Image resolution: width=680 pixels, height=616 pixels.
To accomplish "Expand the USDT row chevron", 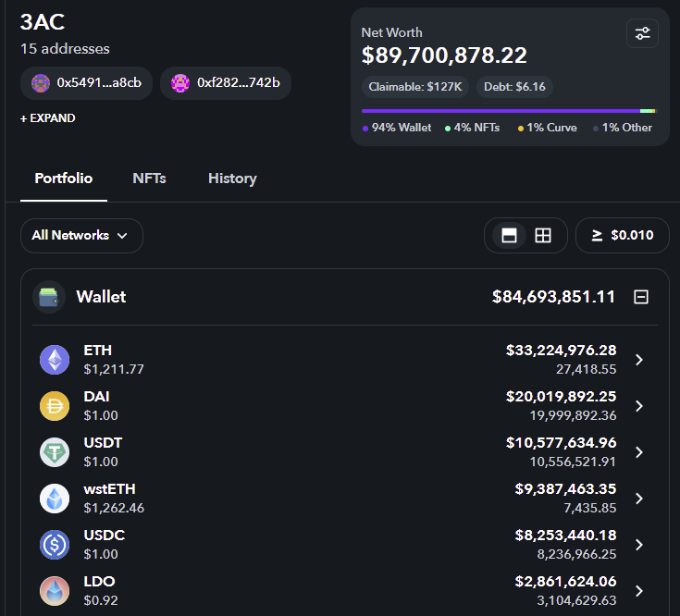I will [638, 452].
